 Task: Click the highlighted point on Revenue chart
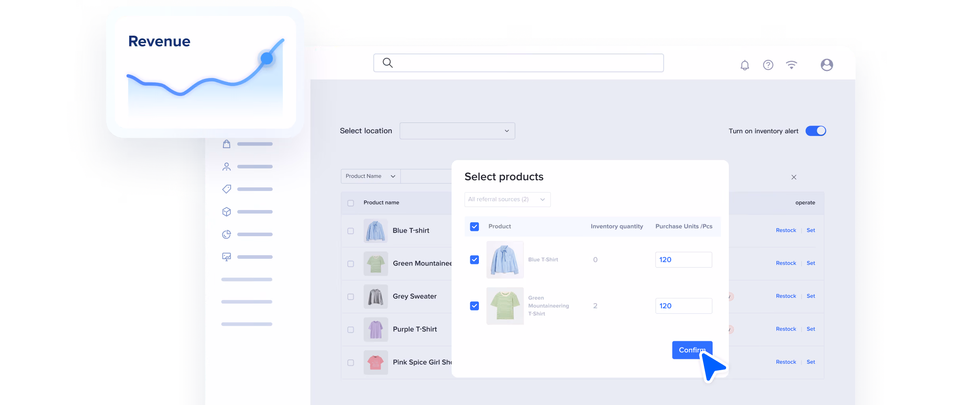pos(267,59)
